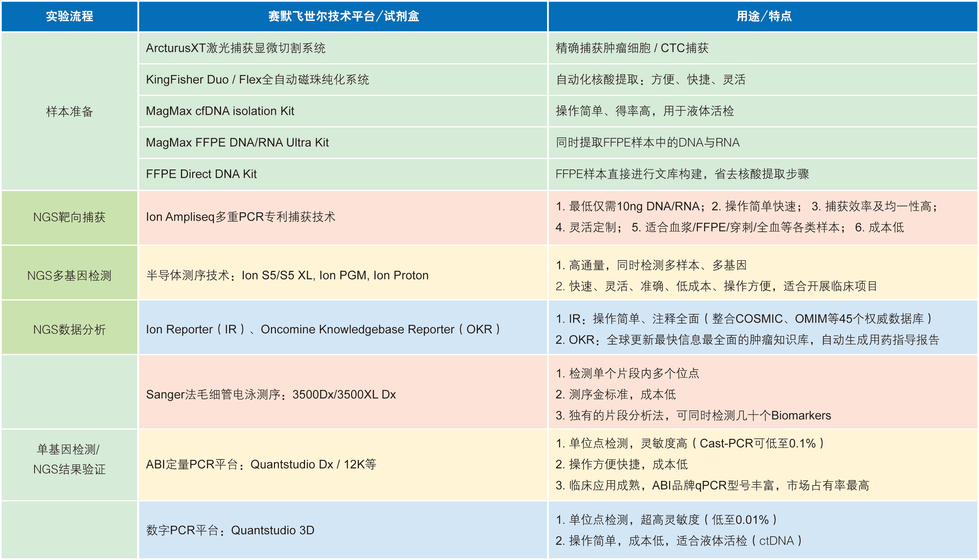Click 半导体测序技术：Ion S5/S5 XL cell
The height and width of the screenshot is (560, 979).
point(343,273)
